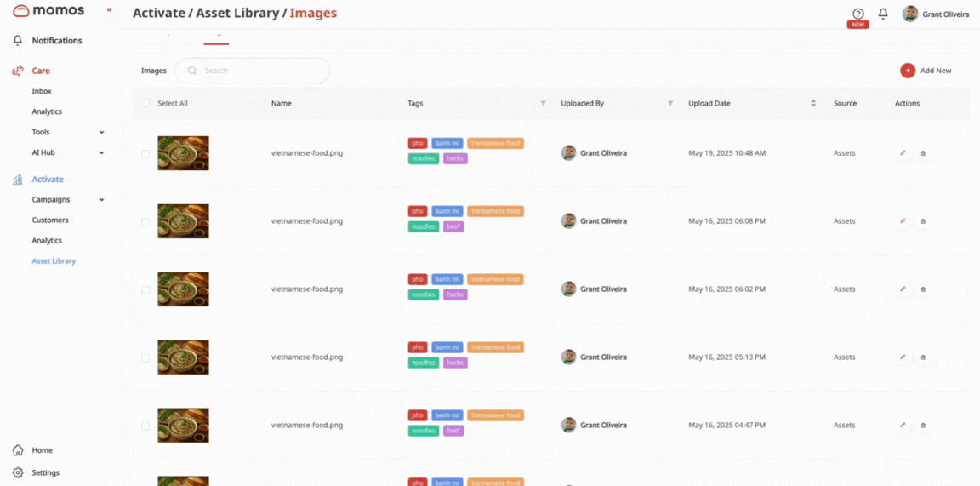
Task: Click the purple beef tag on 06:08 PM row
Action: pyautogui.click(x=453, y=226)
